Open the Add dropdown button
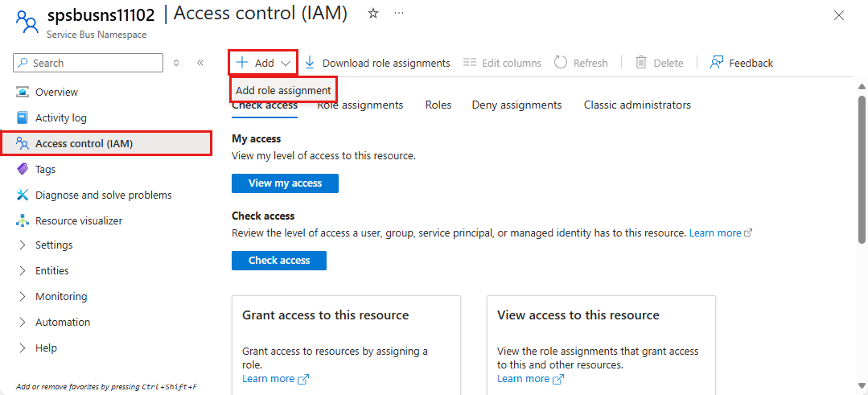Screen dimensions: 868x395 [263, 63]
